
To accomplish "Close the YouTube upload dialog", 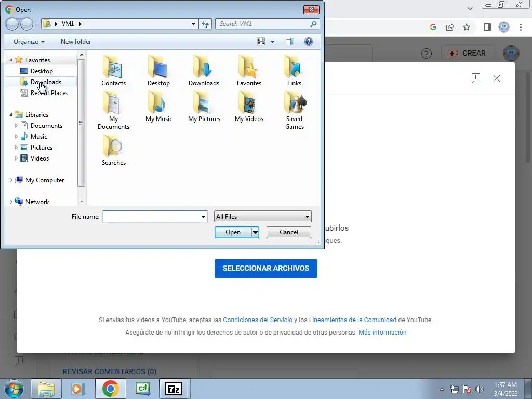I will 496,78.
